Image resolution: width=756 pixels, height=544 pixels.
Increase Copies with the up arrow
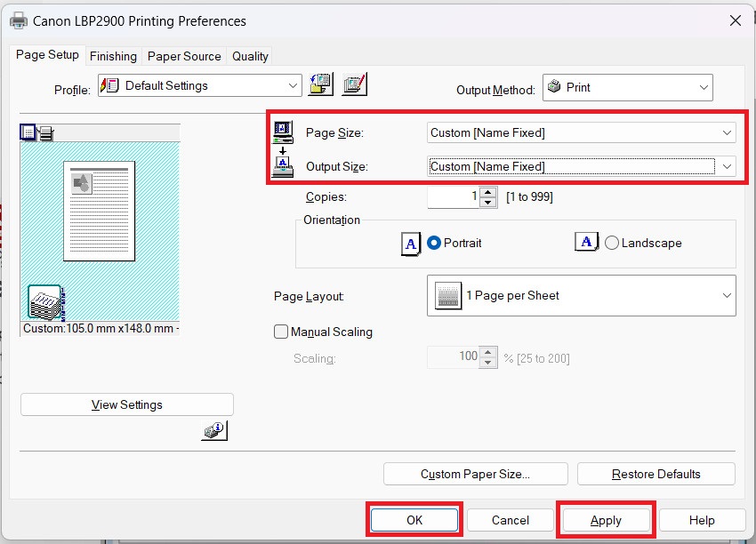point(488,192)
